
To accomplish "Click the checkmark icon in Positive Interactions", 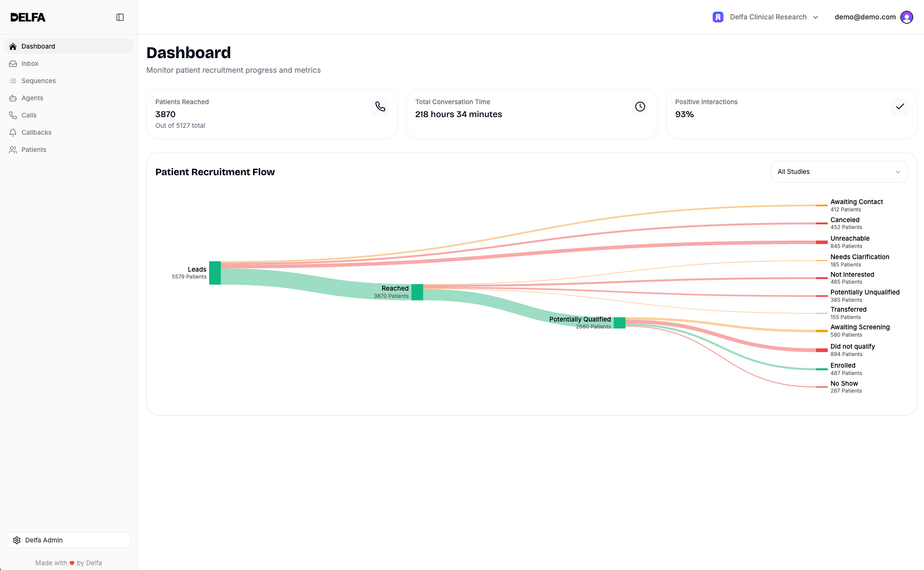I will click(899, 106).
